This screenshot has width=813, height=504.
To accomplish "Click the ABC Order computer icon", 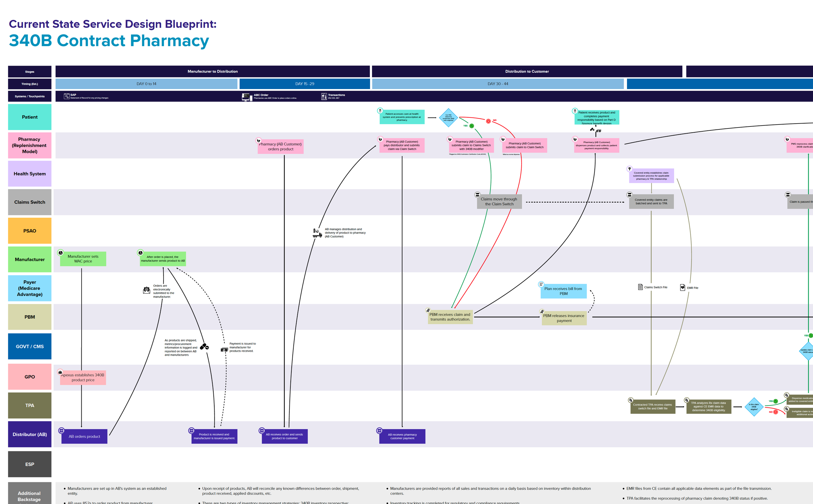I will coord(247,97).
